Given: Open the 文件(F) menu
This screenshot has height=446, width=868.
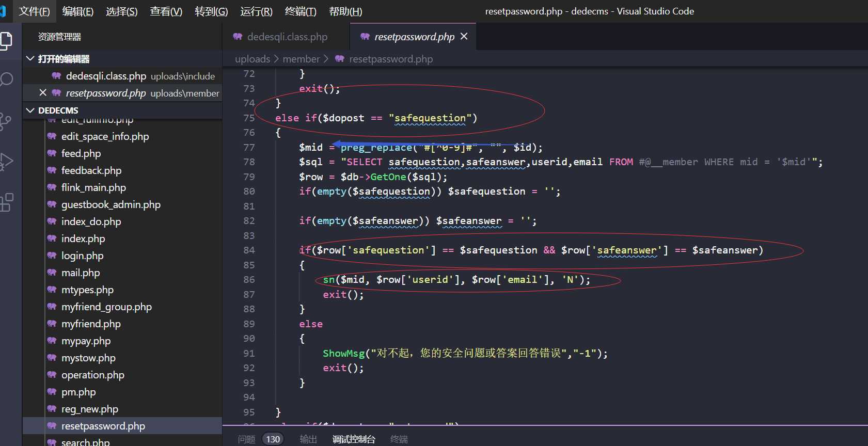Looking at the screenshot, I should point(35,11).
